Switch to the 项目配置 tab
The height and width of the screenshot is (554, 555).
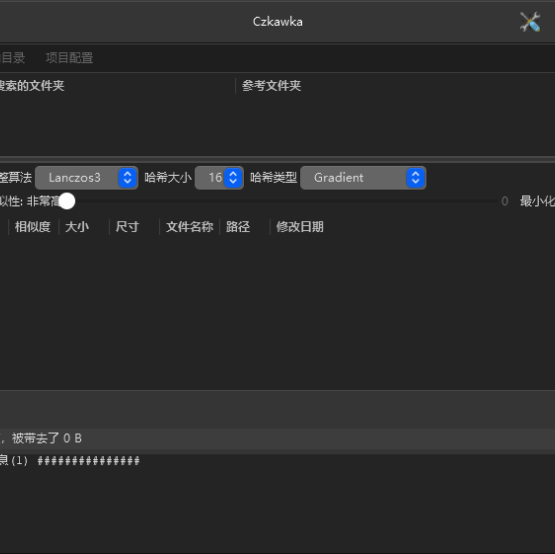tap(69, 58)
